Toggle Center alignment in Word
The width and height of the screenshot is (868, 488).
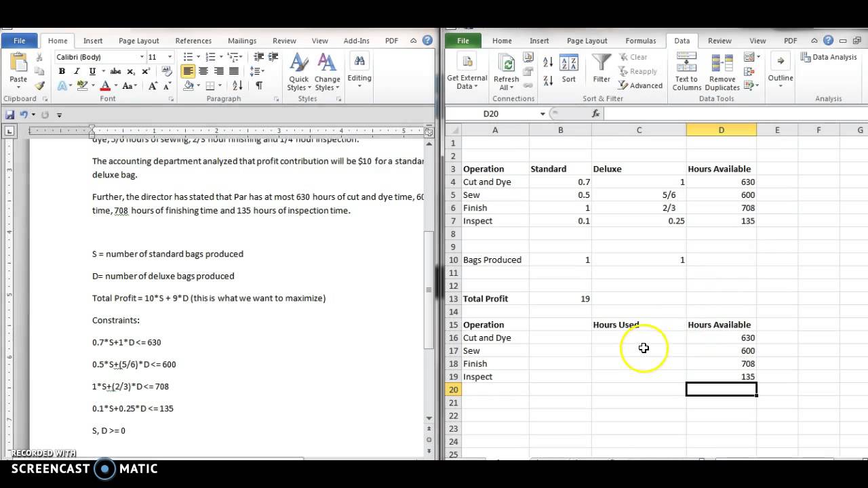pos(203,72)
